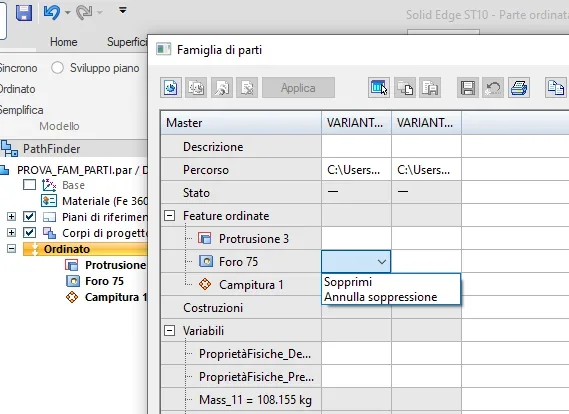Click the Undo arrow icon

click(52, 12)
